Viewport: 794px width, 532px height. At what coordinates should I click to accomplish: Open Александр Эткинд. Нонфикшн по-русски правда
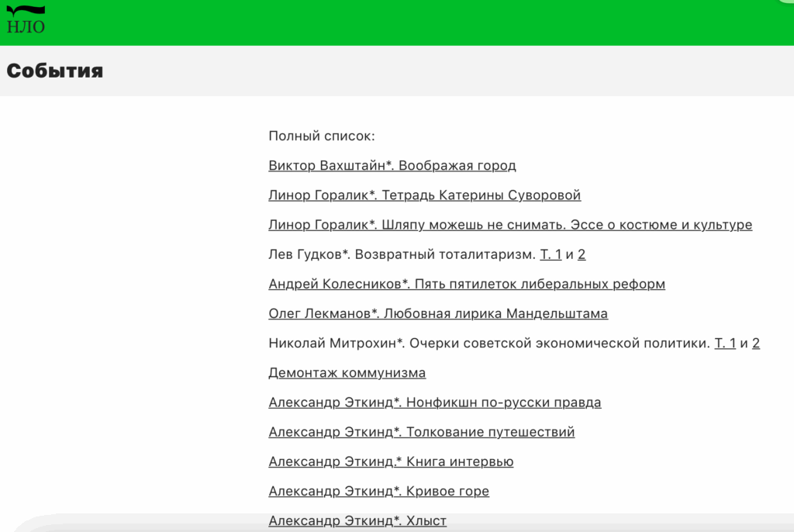click(434, 402)
